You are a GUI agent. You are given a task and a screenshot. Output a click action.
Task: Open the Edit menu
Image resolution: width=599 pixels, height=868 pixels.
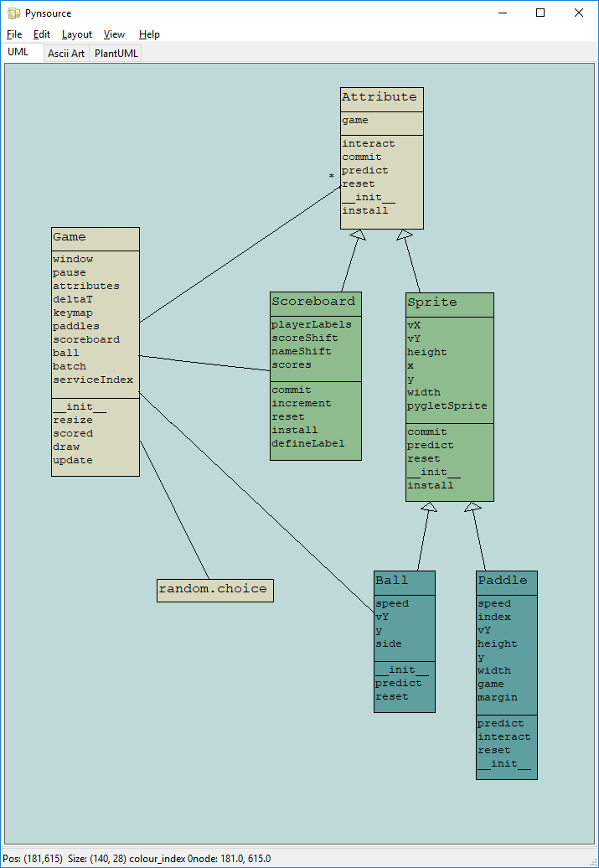pos(42,34)
